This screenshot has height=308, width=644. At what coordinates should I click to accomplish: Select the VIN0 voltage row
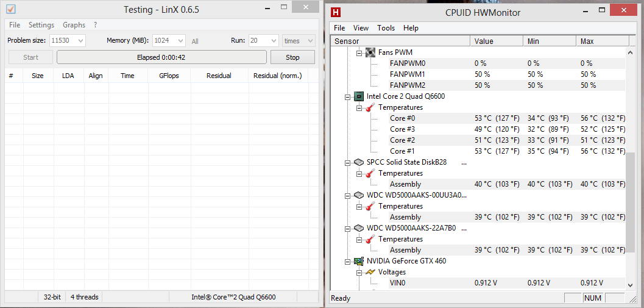click(507, 282)
